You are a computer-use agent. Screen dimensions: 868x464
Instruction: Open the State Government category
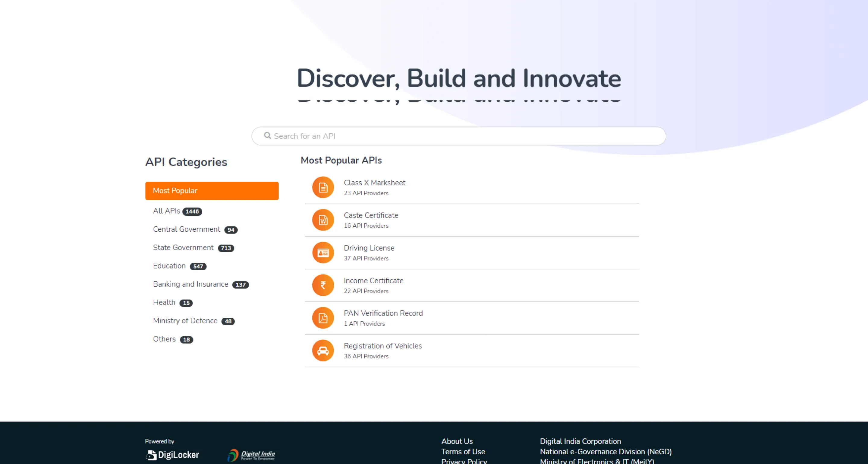[x=183, y=247]
